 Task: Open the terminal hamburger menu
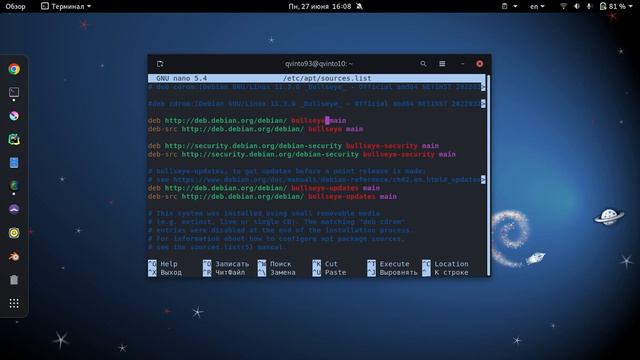442,64
